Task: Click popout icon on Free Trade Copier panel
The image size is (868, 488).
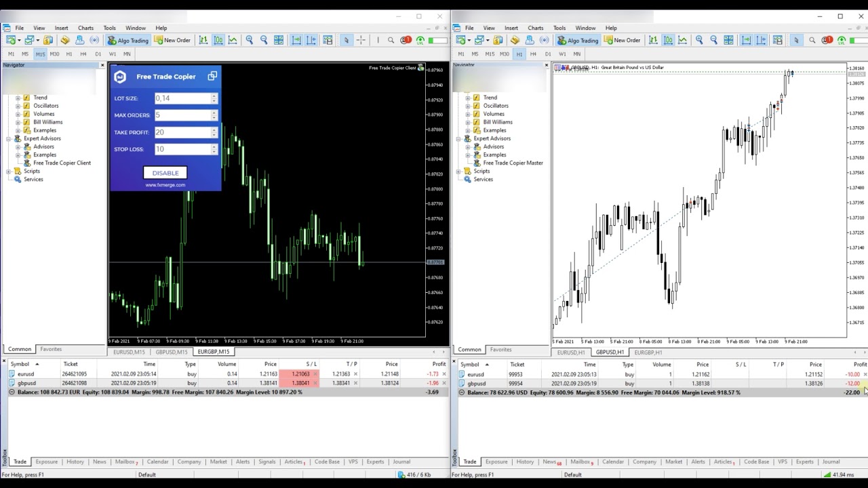Action: coord(212,76)
